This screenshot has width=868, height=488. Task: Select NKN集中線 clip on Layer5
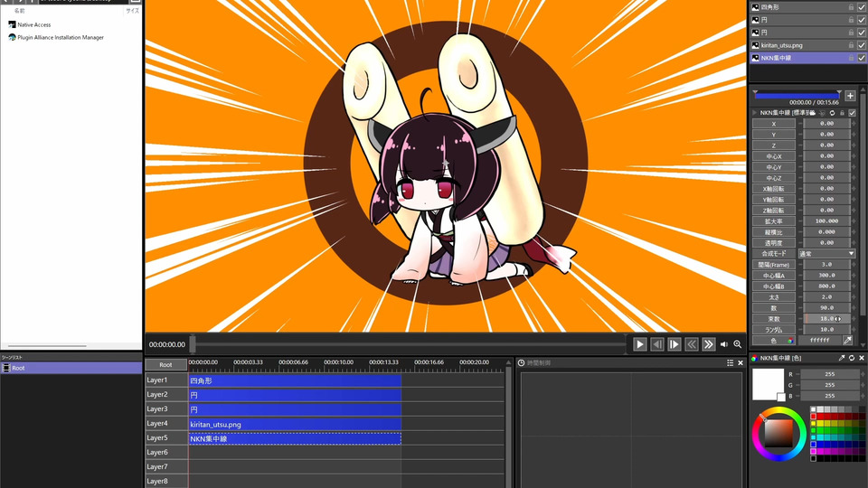point(295,439)
